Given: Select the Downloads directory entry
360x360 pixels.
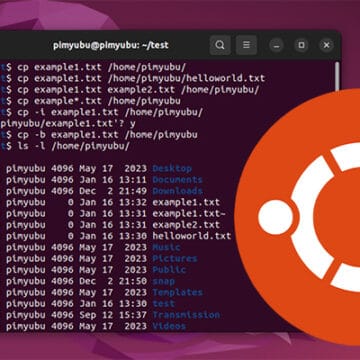Looking at the screenshot, I should pos(177,191).
